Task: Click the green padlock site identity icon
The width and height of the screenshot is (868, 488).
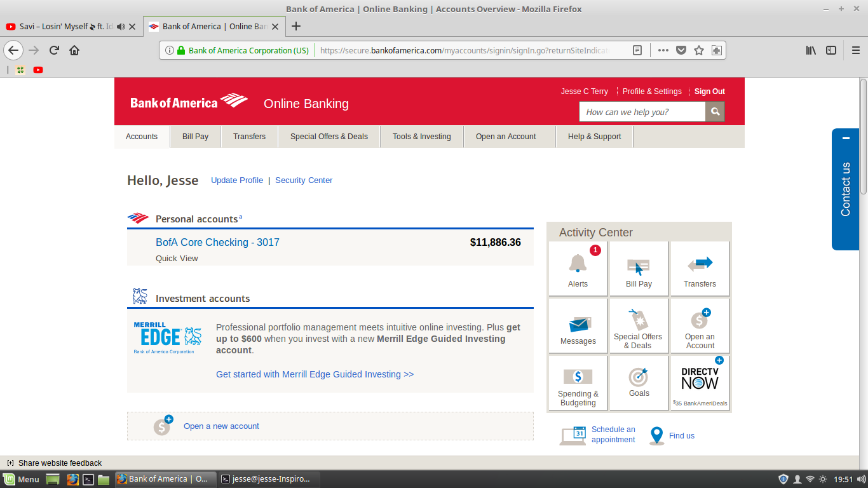Action: pos(181,50)
